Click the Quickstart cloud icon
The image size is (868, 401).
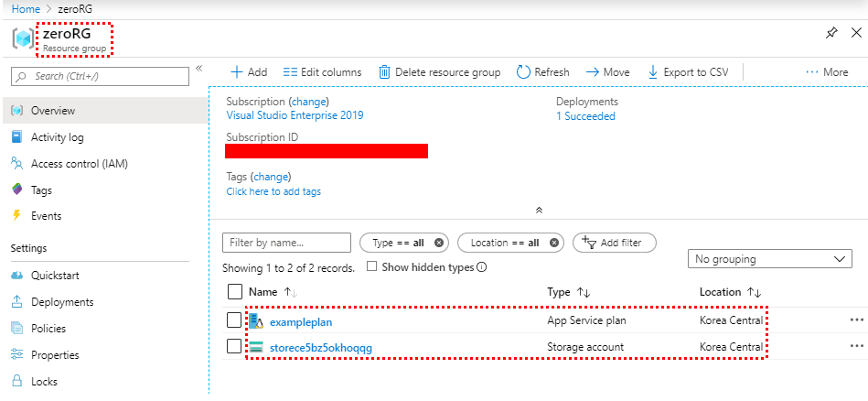coord(17,276)
